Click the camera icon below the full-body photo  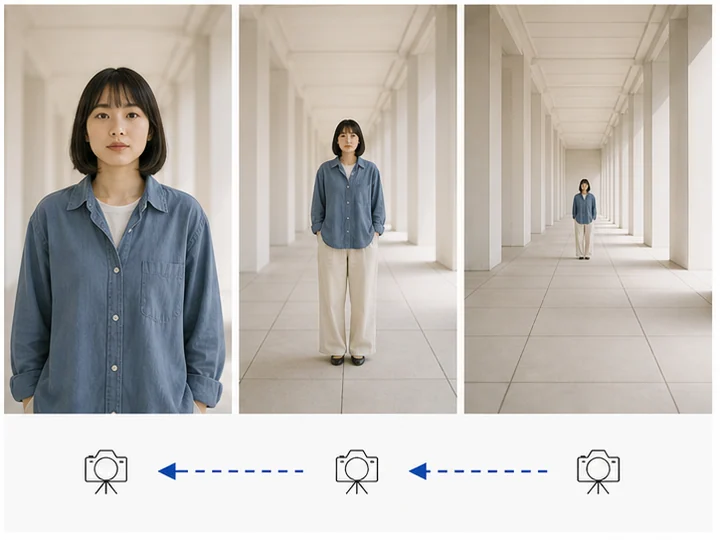[357, 472]
